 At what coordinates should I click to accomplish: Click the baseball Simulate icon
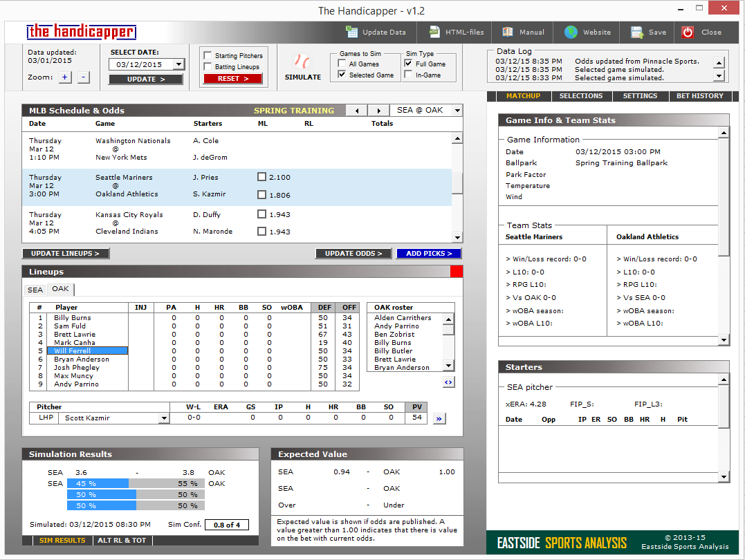coord(302,62)
